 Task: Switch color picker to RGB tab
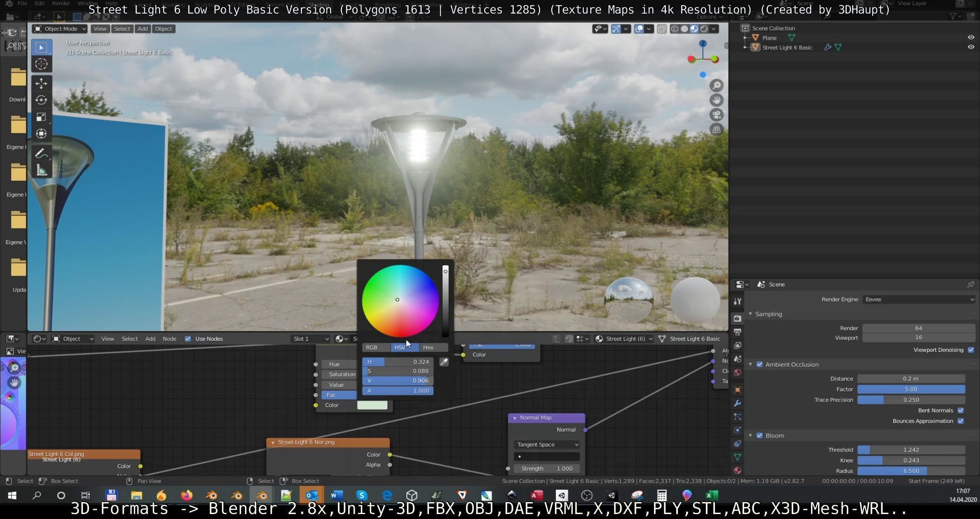[x=372, y=348]
